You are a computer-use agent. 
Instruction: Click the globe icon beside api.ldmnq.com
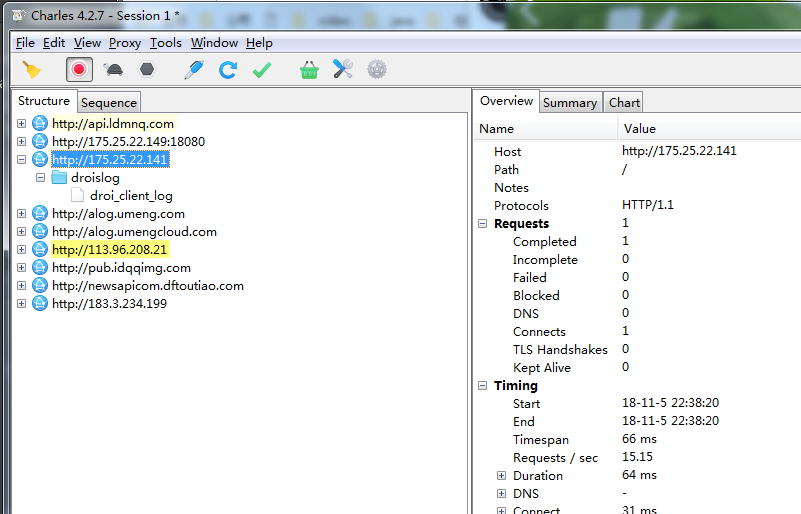[x=40, y=124]
